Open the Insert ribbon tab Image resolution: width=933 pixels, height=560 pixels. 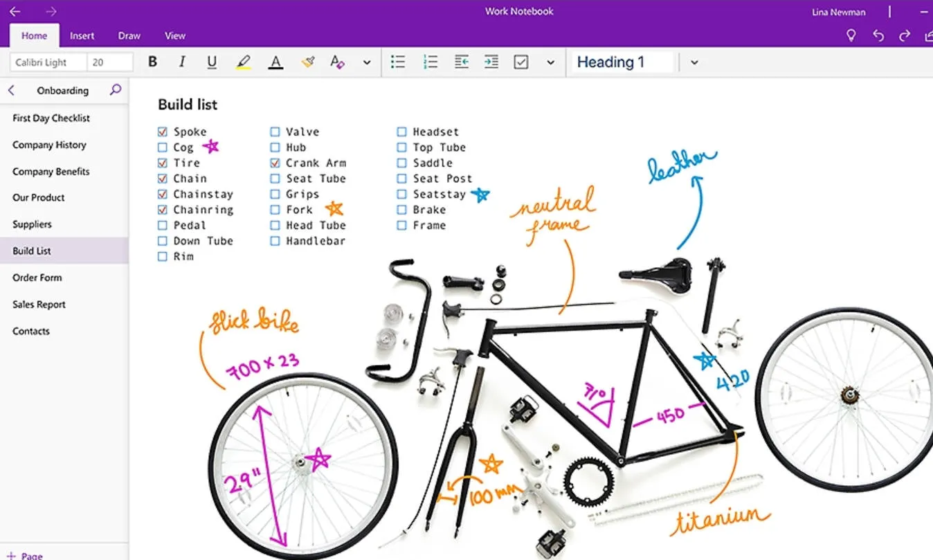(82, 35)
